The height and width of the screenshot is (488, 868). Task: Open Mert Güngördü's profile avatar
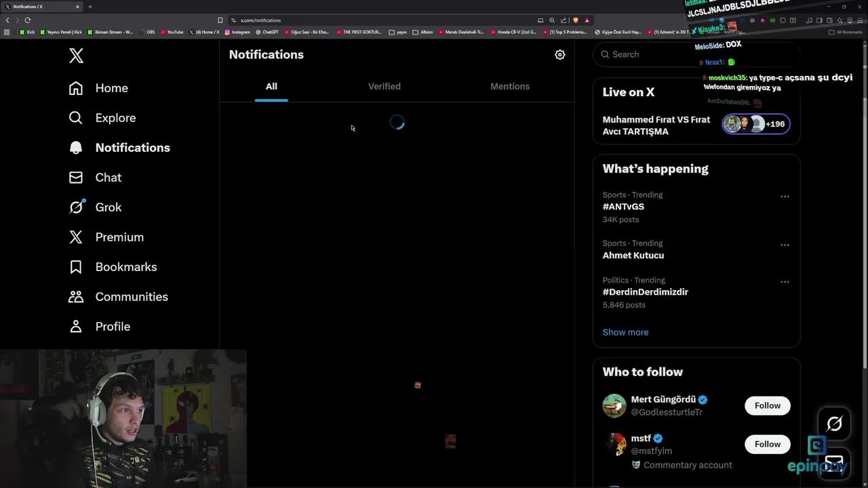(x=614, y=405)
